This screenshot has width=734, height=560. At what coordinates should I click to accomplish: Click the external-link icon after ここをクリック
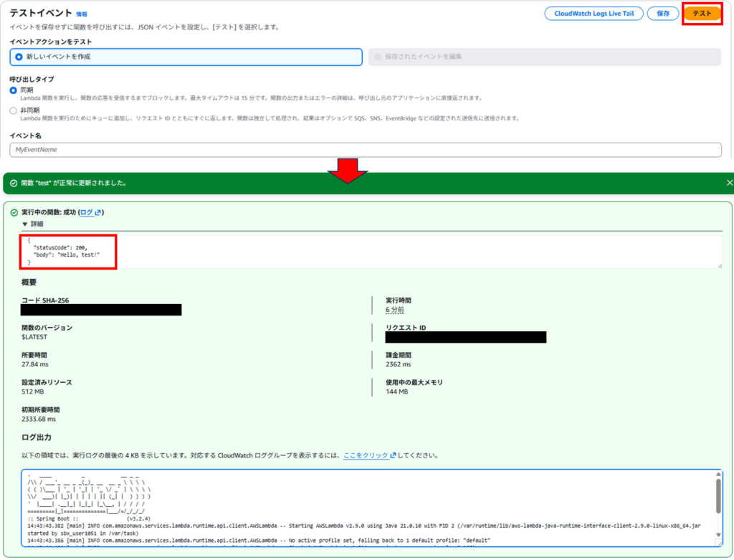click(x=391, y=455)
